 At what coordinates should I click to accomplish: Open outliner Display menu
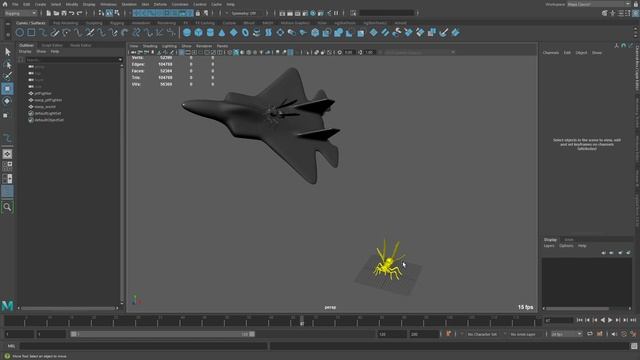[x=25, y=52]
